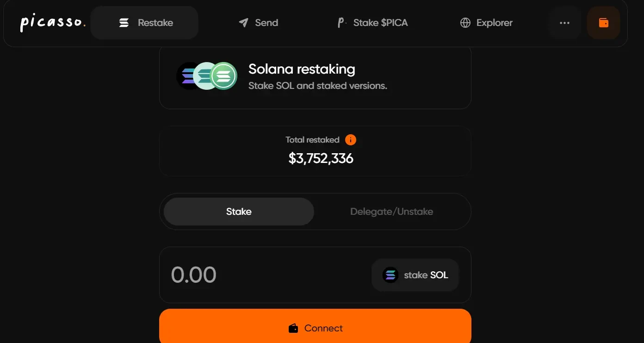Click the green staked SOL token logo
Viewport: 644px width, 343px height.
point(225,76)
